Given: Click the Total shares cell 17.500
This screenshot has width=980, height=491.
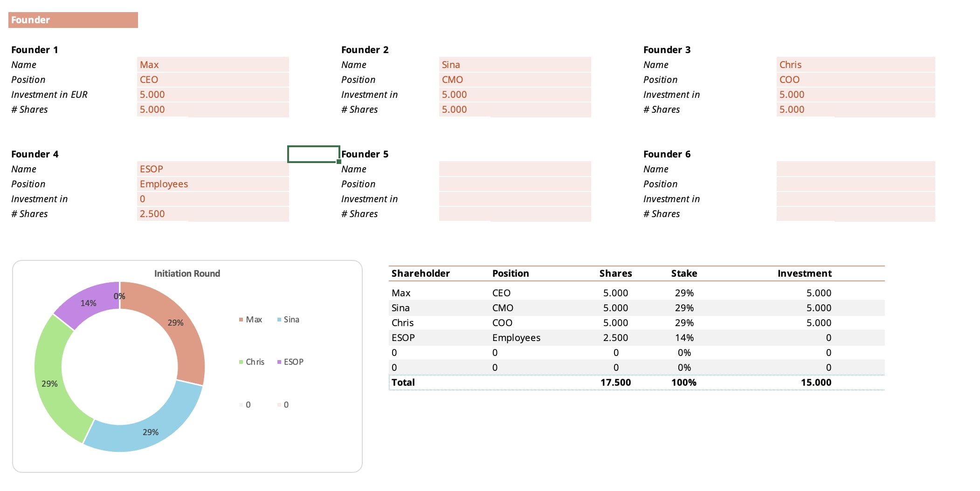Looking at the screenshot, I should click(615, 382).
